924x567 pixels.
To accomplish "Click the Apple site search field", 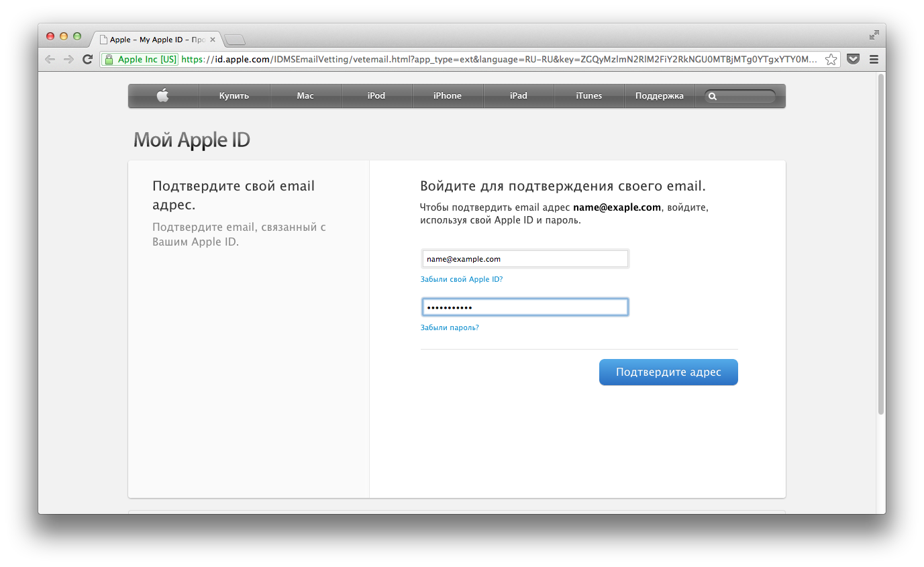I will [x=740, y=97].
